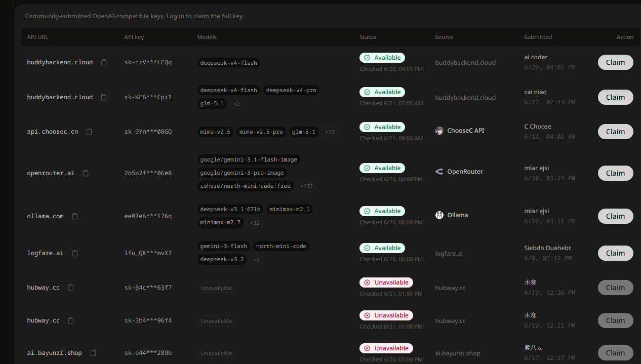Click submitter name ai coder

pos(536,57)
